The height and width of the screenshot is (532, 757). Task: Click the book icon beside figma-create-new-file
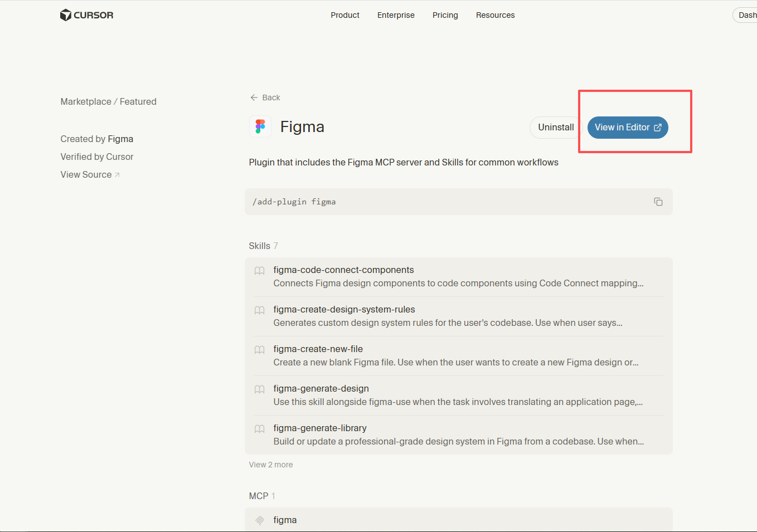click(260, 350)
